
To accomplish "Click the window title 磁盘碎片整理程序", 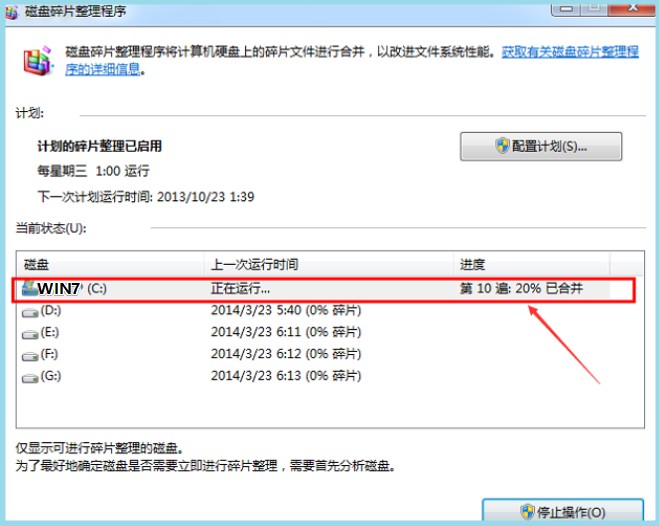I will pyautogui.click(x=76, y=11).
